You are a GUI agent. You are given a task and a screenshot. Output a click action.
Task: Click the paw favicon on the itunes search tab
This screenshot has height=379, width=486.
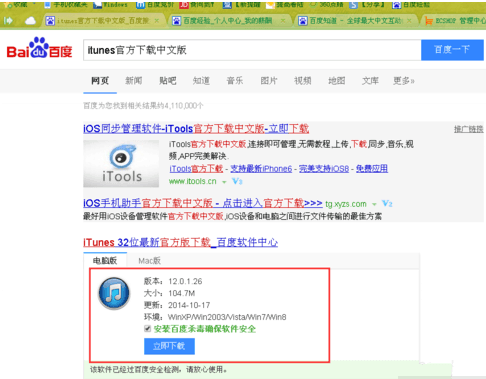point(50,21)
